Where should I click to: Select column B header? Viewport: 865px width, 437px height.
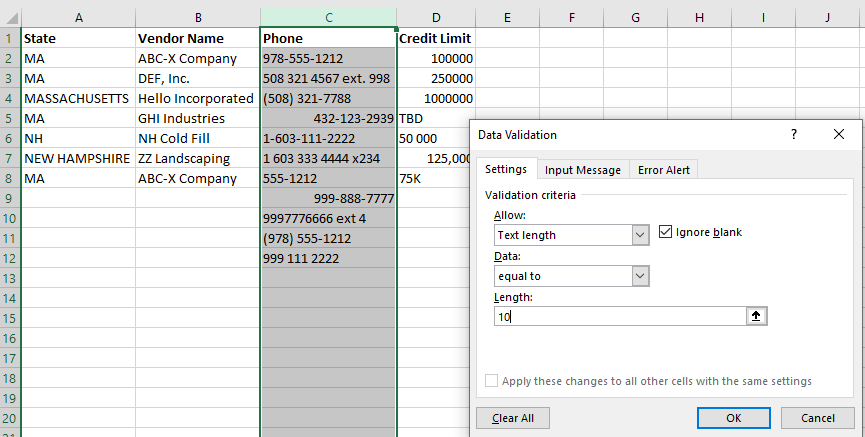click(197, 18)
